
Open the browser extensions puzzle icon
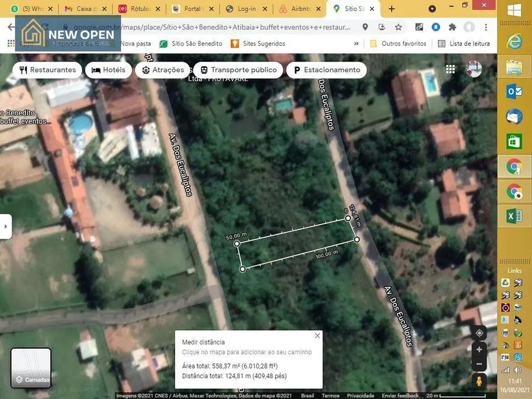point(452,27)
